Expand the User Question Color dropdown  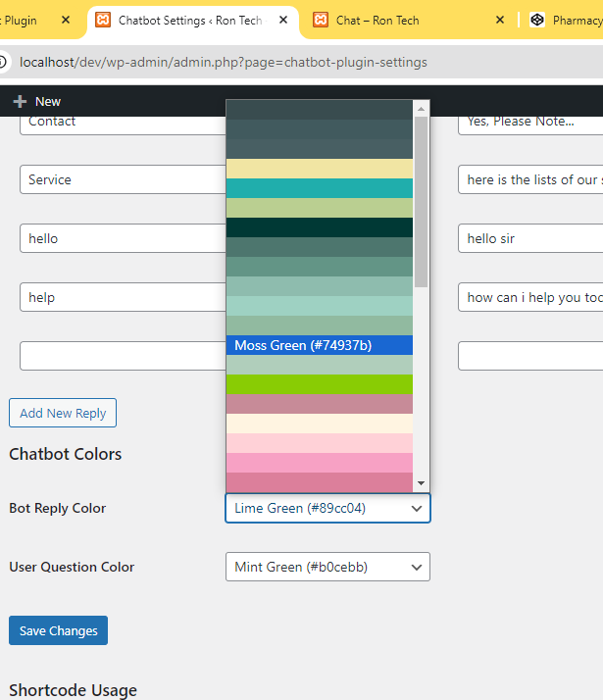(327, 567)
